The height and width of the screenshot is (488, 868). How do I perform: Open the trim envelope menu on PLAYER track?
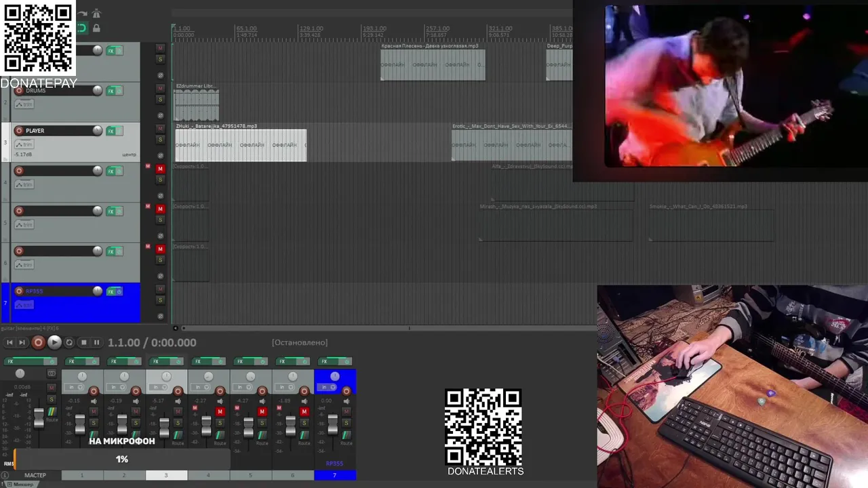pyautogui.click(x=24, y=144)
